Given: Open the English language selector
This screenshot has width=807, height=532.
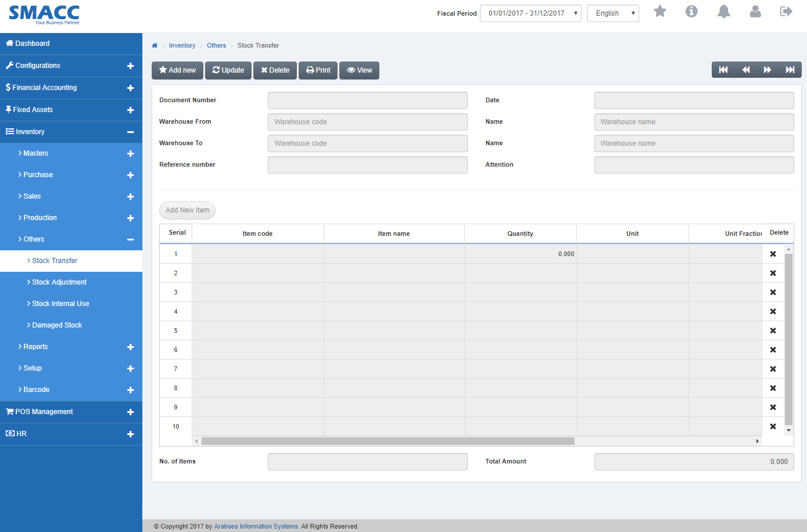Looking at the screenshot, I should pos(613,13).
